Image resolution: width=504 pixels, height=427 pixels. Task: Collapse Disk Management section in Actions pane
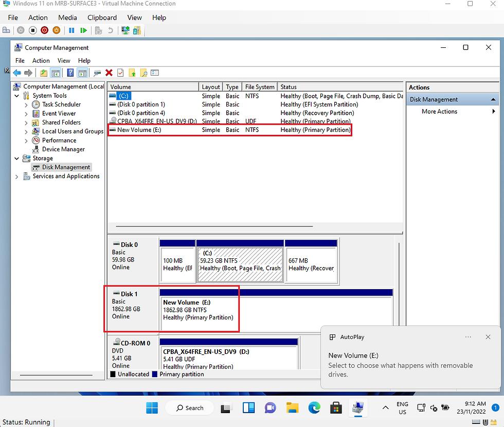(x=493, y=100)
